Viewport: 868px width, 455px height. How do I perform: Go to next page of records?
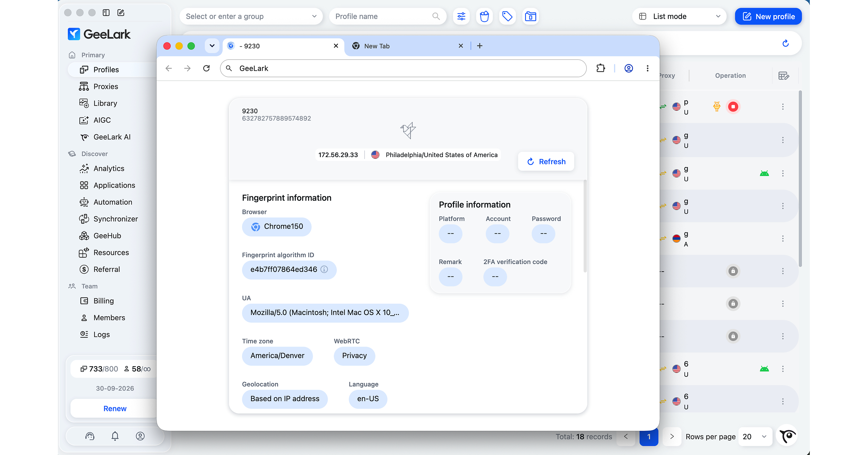(x=672, y=436)
